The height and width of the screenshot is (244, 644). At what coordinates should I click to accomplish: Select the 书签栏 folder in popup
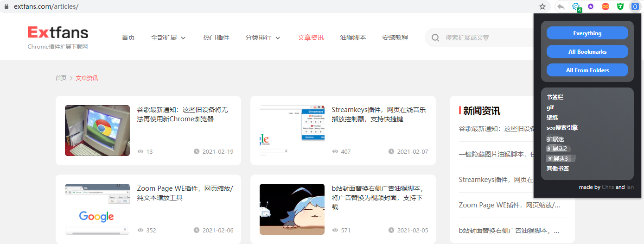coord(555,97)
